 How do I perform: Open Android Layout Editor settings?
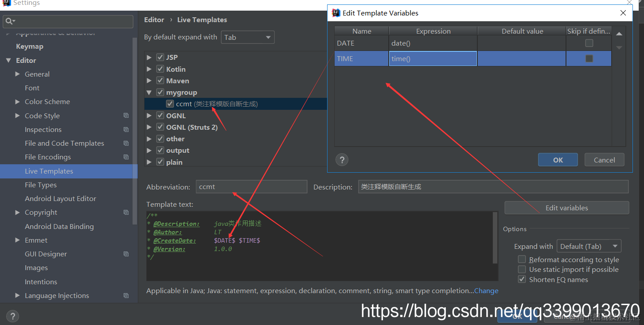click(x=60, y=198)
